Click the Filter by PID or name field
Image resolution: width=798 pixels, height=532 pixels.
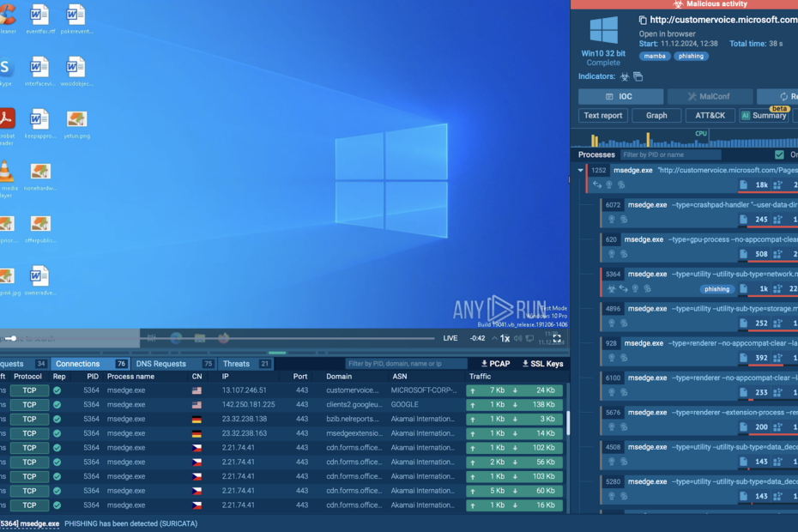click(x=670, y=154)
